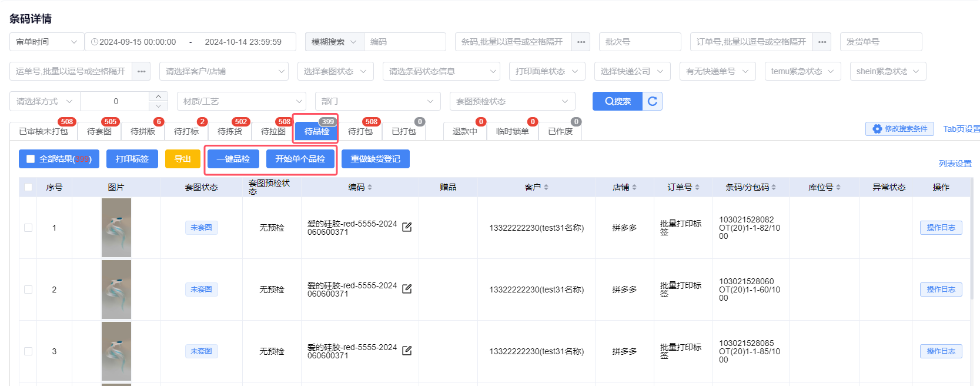Open the 选择套图状态 dropdown
The image size is (980, 386).
[x=336, y=71]
